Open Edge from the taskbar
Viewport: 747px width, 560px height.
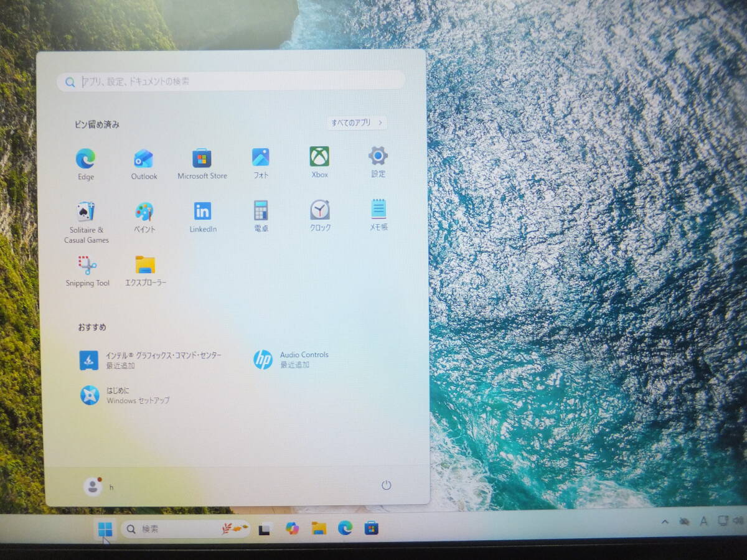point(345,528)
